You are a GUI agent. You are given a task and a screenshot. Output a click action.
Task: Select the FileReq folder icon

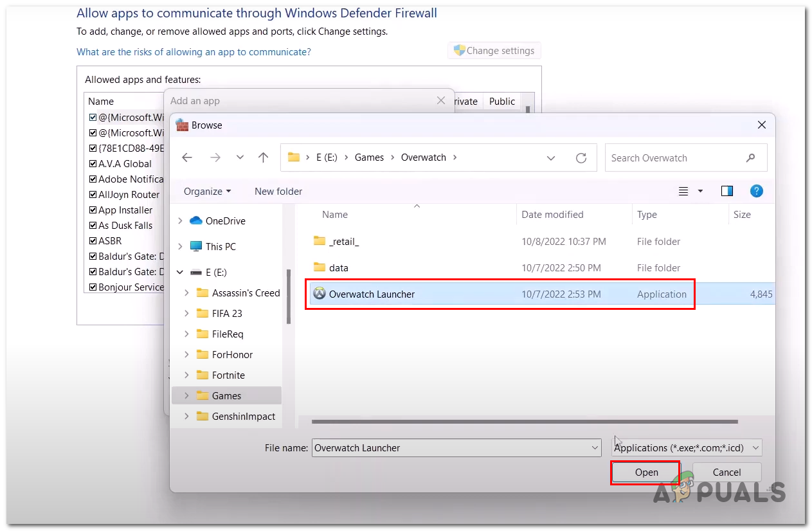[x=203, y=334]
